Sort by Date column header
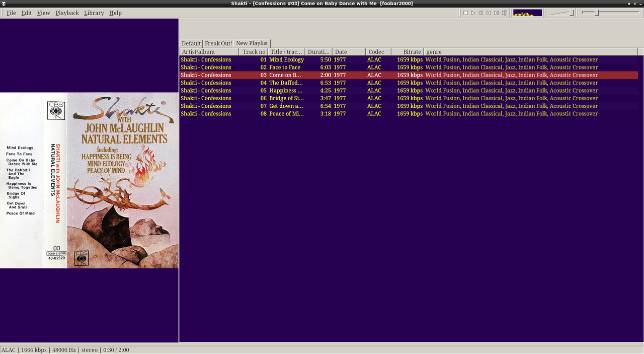The image size is (644, 354). [349, 52]
